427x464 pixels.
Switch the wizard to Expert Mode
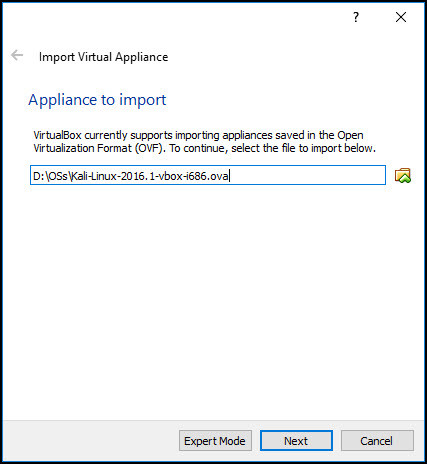(x=215, y=441)
